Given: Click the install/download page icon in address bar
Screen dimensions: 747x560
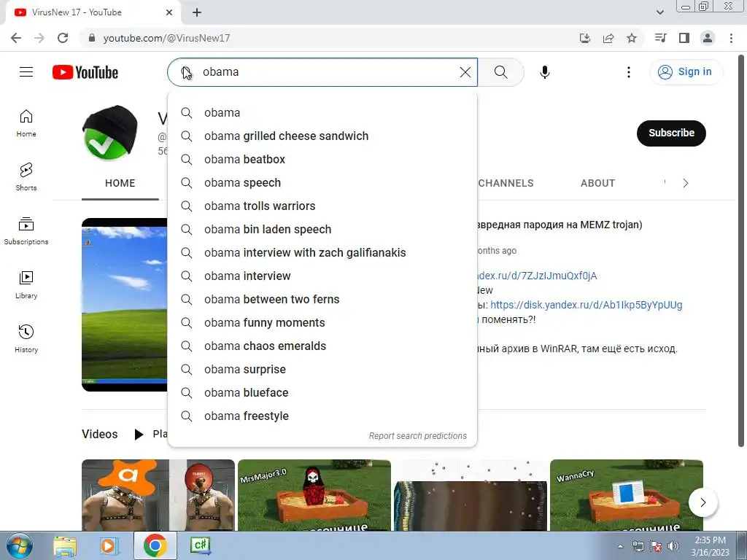Looking at the screenshot, I should [584, 38].
